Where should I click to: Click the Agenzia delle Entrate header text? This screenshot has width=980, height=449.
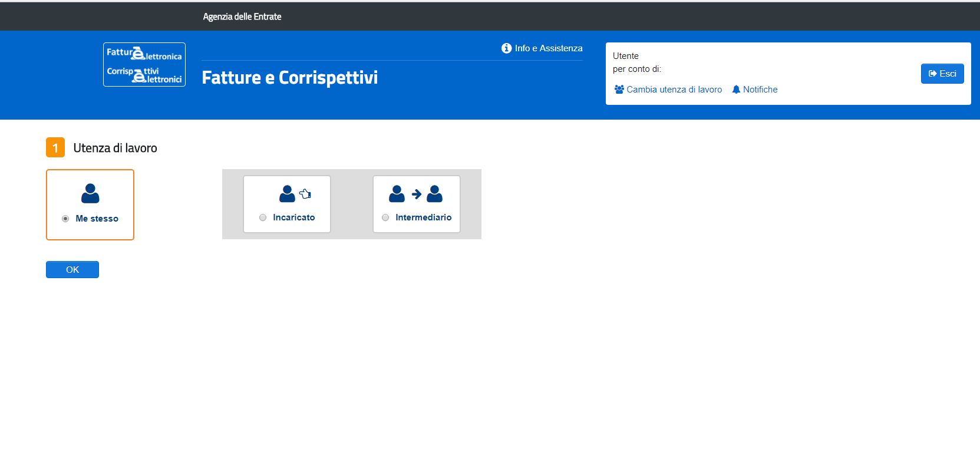tap(242, 16)
